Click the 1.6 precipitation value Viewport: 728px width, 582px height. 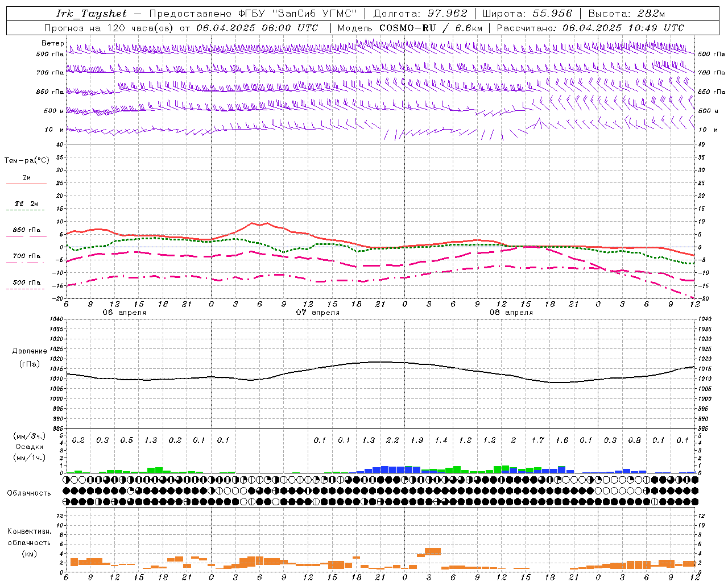pos(562,440)
